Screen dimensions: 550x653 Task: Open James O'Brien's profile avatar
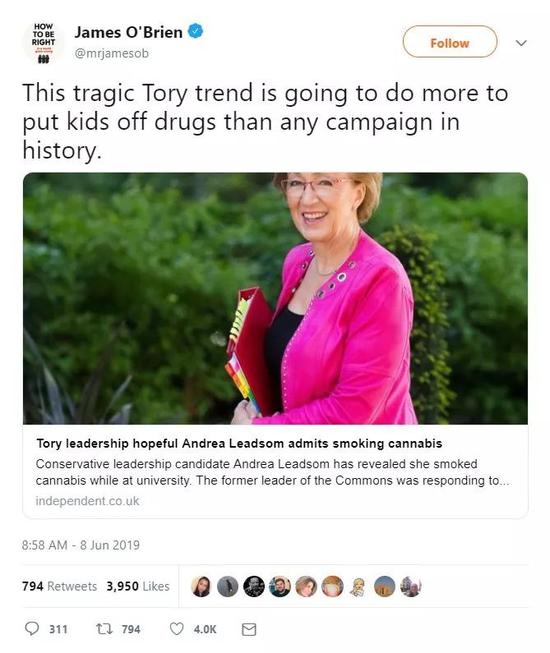tap(43, 42)
